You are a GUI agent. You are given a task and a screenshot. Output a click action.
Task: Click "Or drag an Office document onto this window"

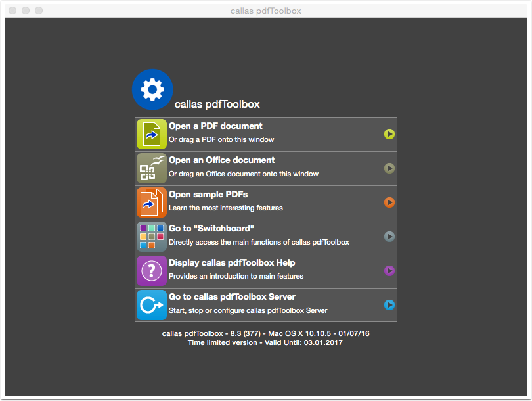point(244,174)
